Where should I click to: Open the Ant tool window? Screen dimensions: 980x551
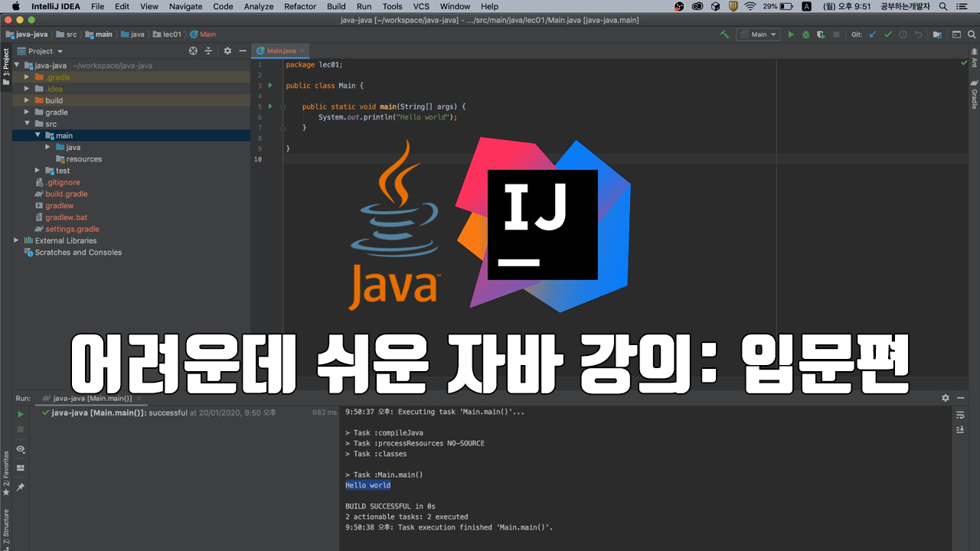pyautogui.click(x=974, y=58)
